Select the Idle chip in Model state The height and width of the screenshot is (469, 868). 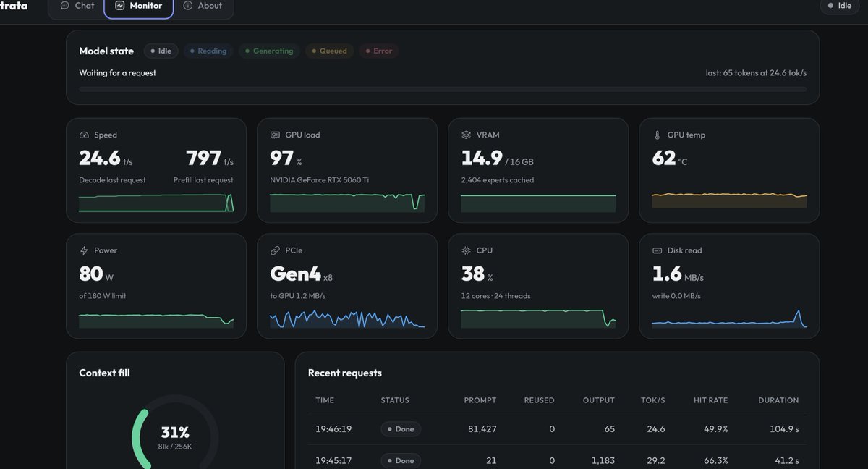(x=161, y=51)
